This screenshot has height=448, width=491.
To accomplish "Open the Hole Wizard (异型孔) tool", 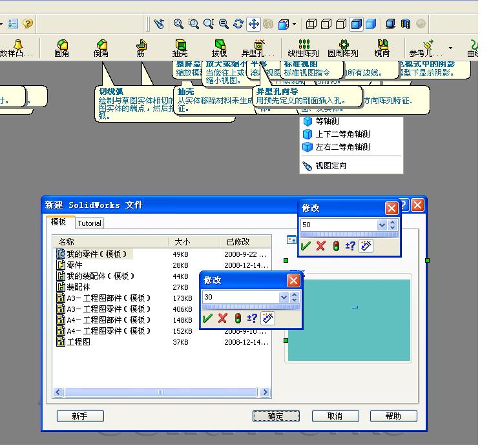I will click(x=258, y=48).
